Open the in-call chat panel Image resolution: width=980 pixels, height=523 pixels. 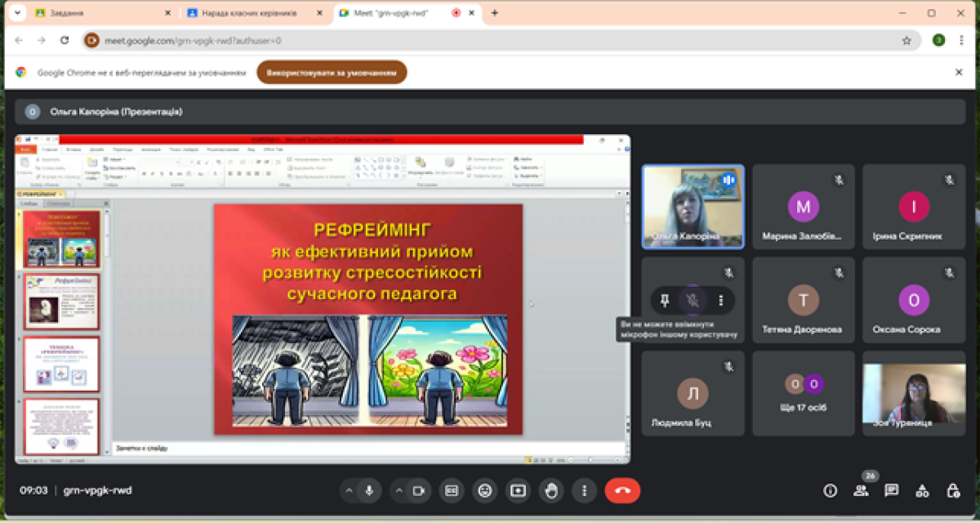point(892,490)
